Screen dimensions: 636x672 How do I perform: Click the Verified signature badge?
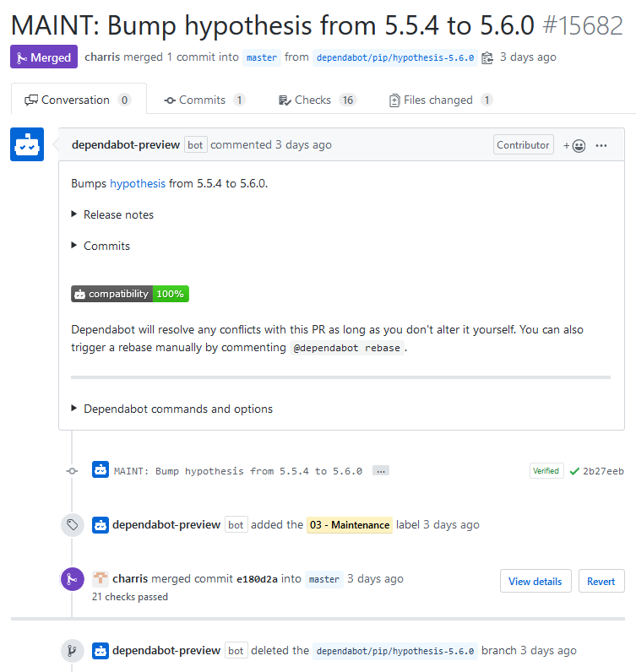[546, 471]
